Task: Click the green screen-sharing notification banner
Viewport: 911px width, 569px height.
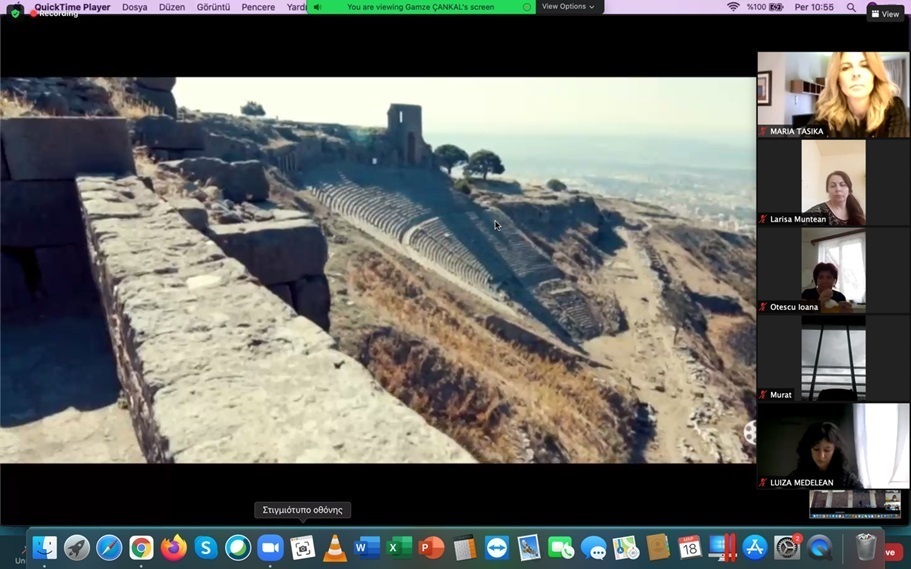Action: (x=421, y=7)
